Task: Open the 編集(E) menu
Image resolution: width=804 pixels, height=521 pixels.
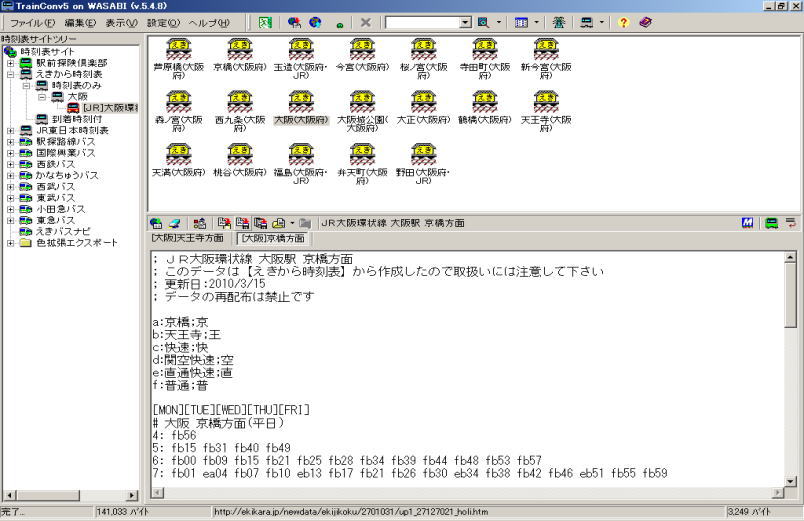Action: [x=80, y=23]
